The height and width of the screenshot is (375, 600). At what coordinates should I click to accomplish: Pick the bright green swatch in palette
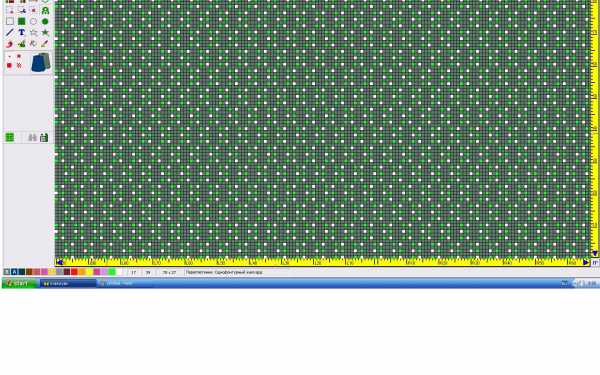pyautogui.click(x=112, y=272)
